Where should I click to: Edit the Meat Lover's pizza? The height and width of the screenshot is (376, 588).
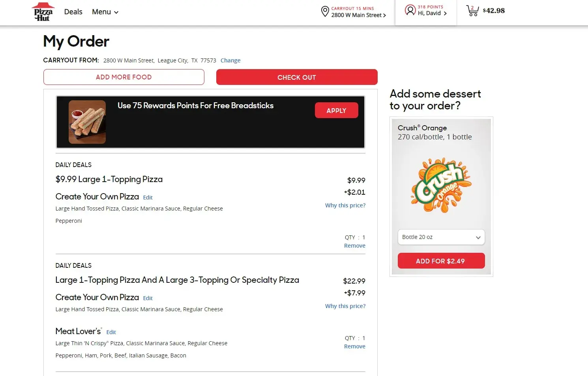111,332
